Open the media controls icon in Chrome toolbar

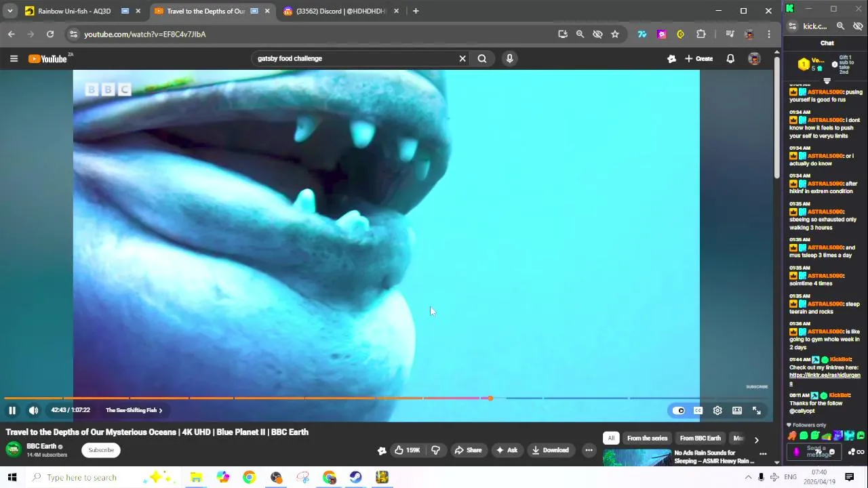click(730, 34)
